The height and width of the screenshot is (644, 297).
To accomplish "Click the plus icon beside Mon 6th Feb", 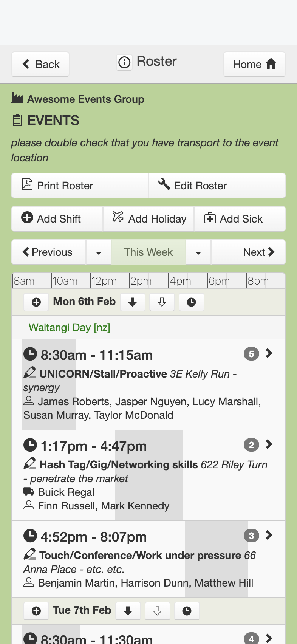I will 36,302.
